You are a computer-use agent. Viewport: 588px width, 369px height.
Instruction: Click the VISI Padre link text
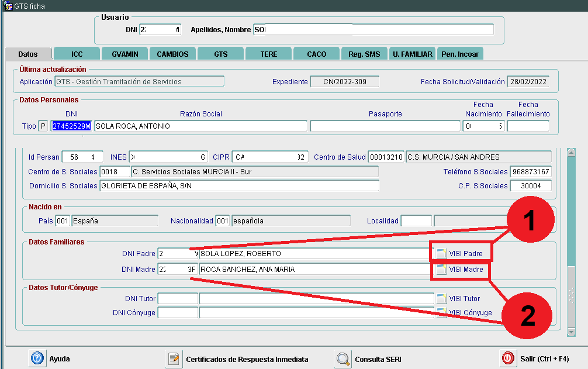(466, 254)
